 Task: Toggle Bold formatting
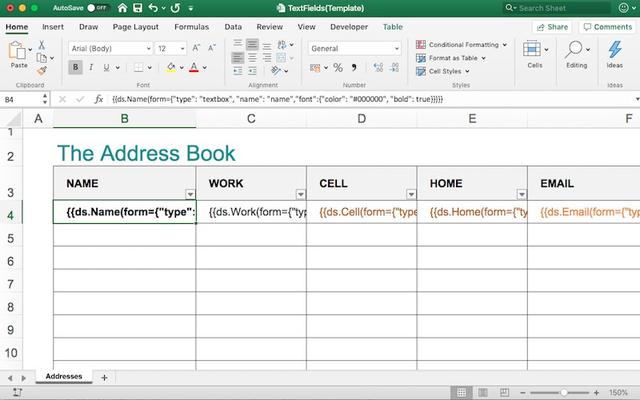[x=75, y=67]
